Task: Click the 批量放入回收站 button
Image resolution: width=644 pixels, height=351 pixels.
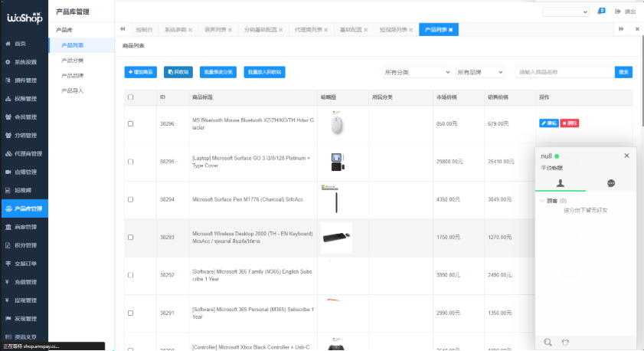Action: coord(264,72)
